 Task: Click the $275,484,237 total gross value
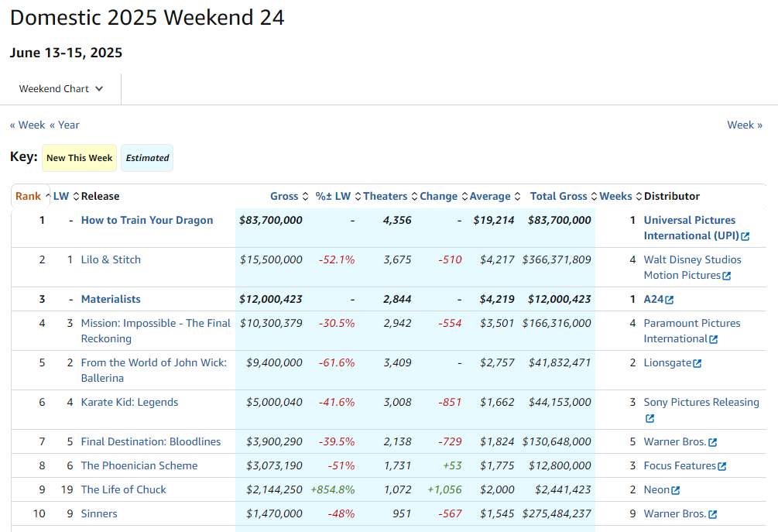(x=556, y=513)
